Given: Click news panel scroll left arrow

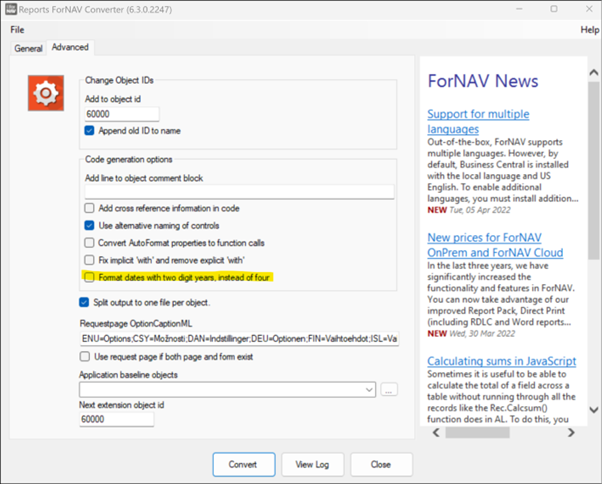Looking at the screenshot, I should coord(436,433).
